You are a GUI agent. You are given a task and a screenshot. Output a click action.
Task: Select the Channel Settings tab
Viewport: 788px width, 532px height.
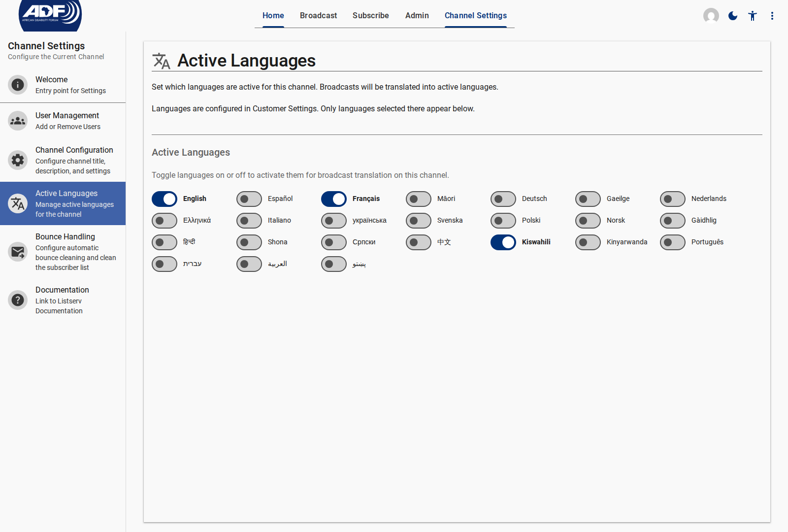476,16
